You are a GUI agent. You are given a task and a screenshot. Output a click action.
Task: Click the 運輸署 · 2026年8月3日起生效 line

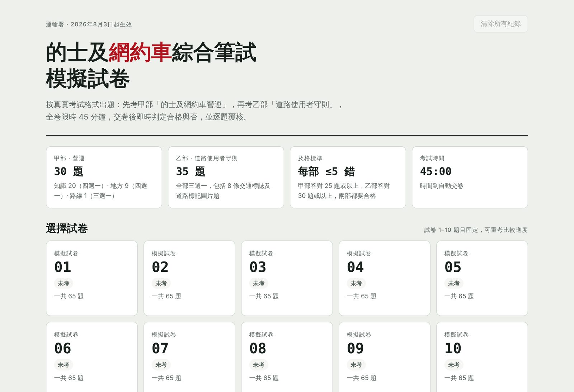point(89,24)
